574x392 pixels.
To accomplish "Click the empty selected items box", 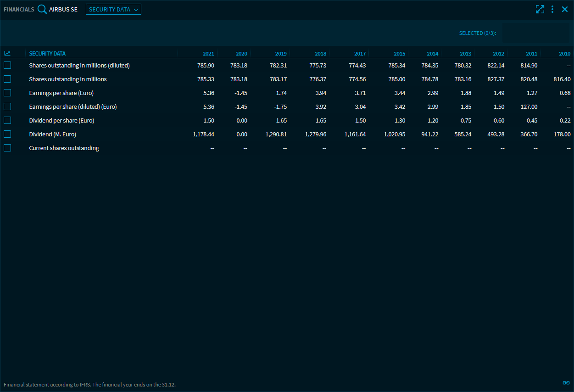I will pyautogui.click(x=535, y=33).
